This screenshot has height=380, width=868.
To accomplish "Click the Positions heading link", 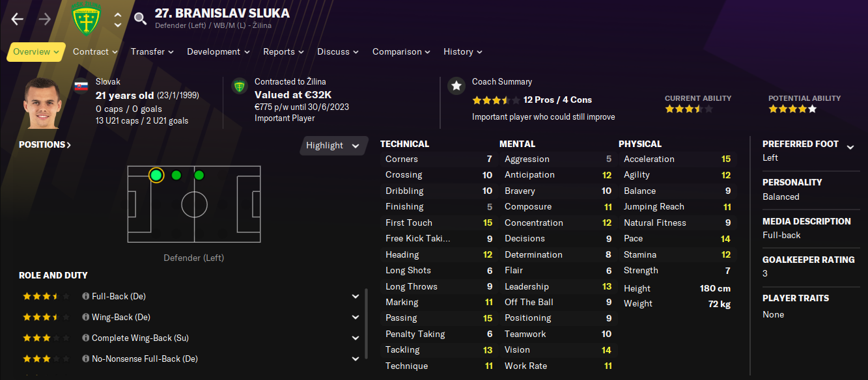I will [x=45, y=144].
